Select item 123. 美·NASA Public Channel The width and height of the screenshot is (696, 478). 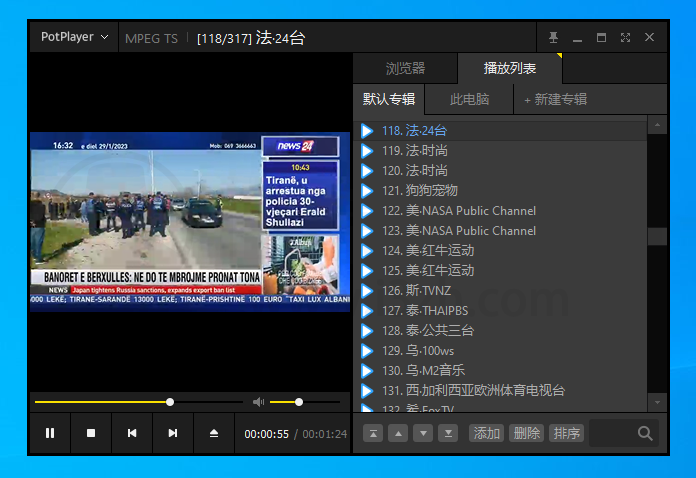[x=500, y=230]
